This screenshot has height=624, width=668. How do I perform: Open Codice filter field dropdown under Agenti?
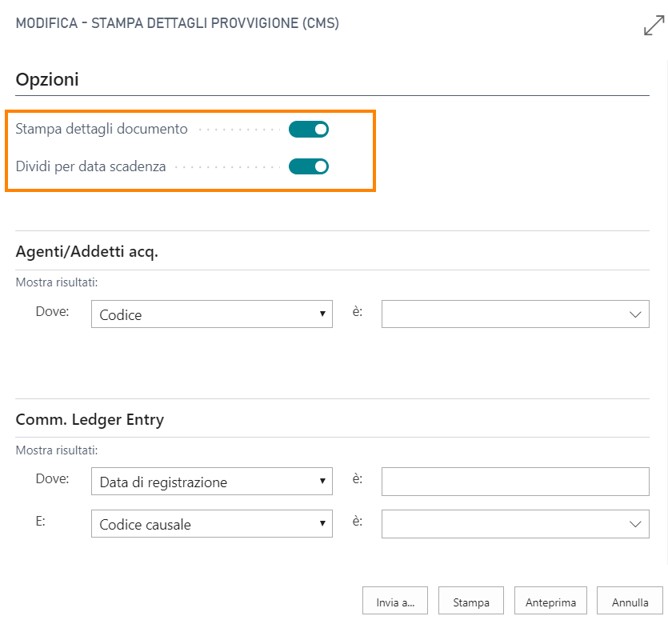(x=213, y=314)
